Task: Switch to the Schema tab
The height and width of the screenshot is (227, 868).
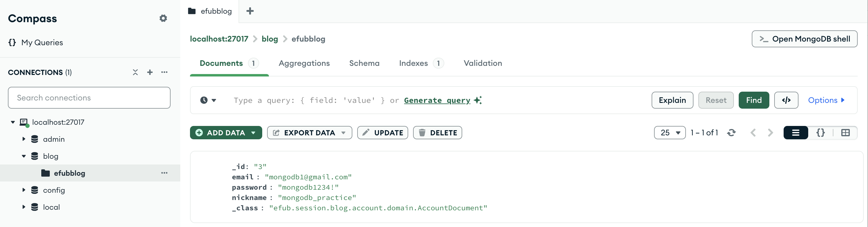Action: pyautogui.click(x=364, y=63)
